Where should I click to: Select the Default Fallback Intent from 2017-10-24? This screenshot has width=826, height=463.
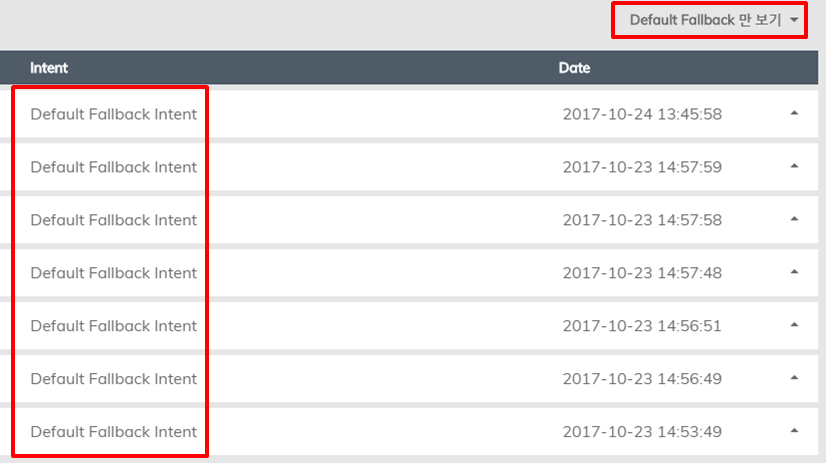(x=113, y=114)
